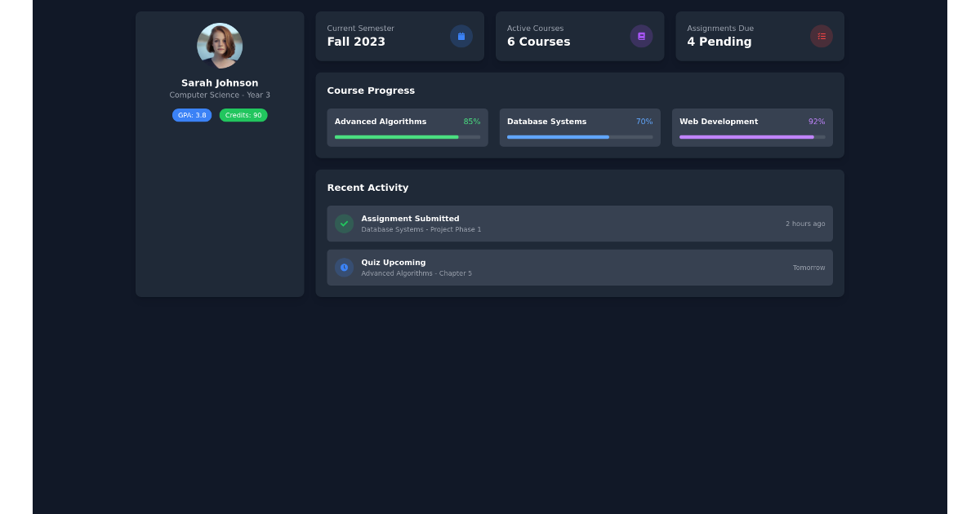Select the 70% label on Database Systems
Image resolution: width=980 pixels, height=514 pixels.
[x=644, y=121]
